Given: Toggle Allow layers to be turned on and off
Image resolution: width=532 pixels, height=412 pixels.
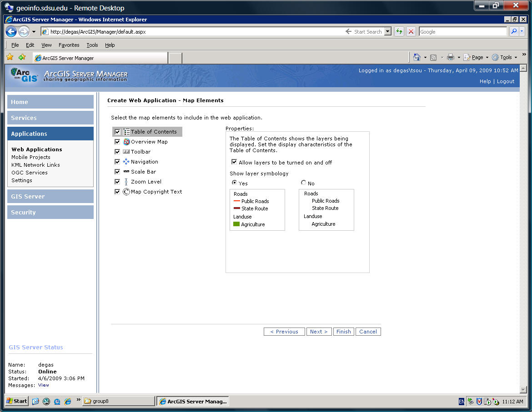Looking at the screenshot, I should pos(234,162).
